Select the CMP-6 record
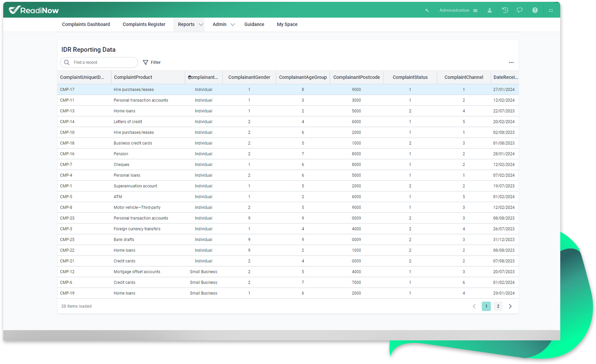 288,282
